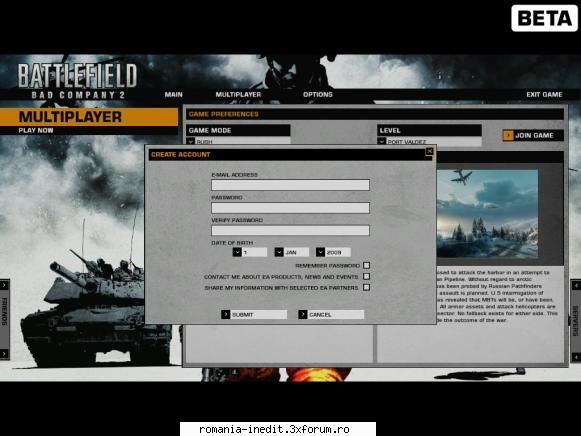Click the arrow icon beside Cancel
The width and height of the screenshot is (581, 436).
[x=303, y=314]
